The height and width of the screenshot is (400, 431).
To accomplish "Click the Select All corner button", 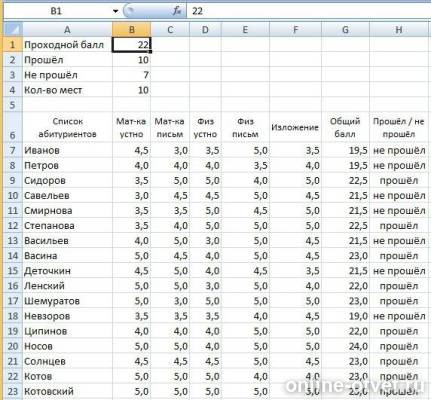I will 13,30.
